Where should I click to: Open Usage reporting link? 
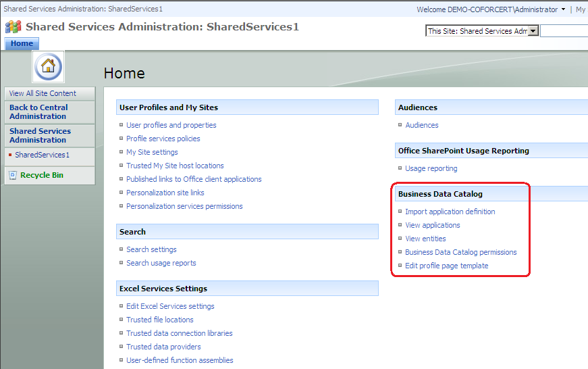click(431, 168)
